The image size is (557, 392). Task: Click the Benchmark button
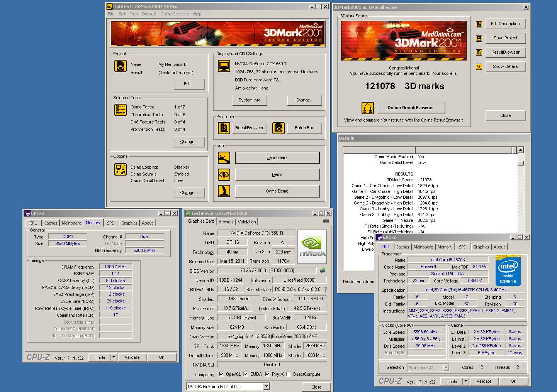[x=277, y=158]
